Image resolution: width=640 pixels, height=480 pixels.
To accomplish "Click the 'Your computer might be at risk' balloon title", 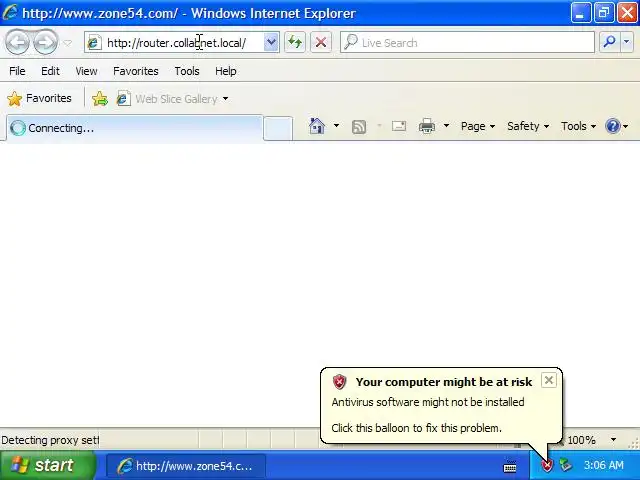I will click(444, 382).
